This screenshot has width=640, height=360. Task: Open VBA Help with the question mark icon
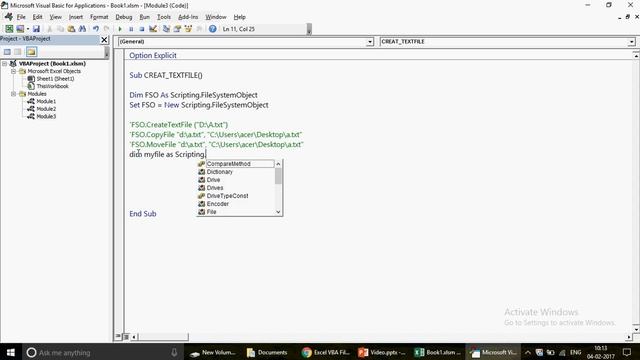point(213,29)
